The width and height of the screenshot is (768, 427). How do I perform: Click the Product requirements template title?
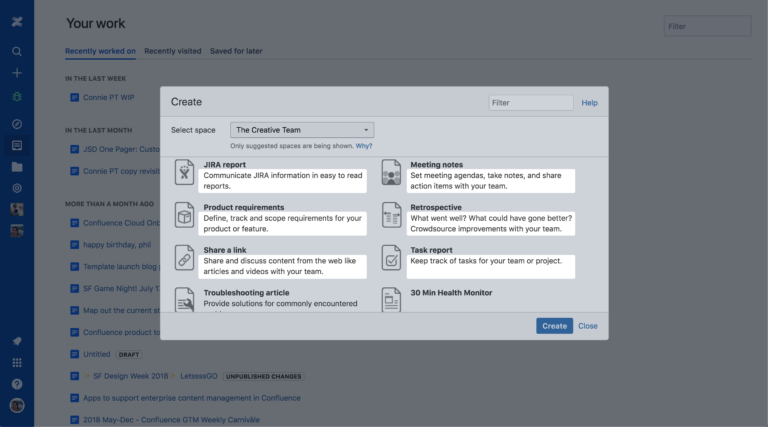(244, 207)
